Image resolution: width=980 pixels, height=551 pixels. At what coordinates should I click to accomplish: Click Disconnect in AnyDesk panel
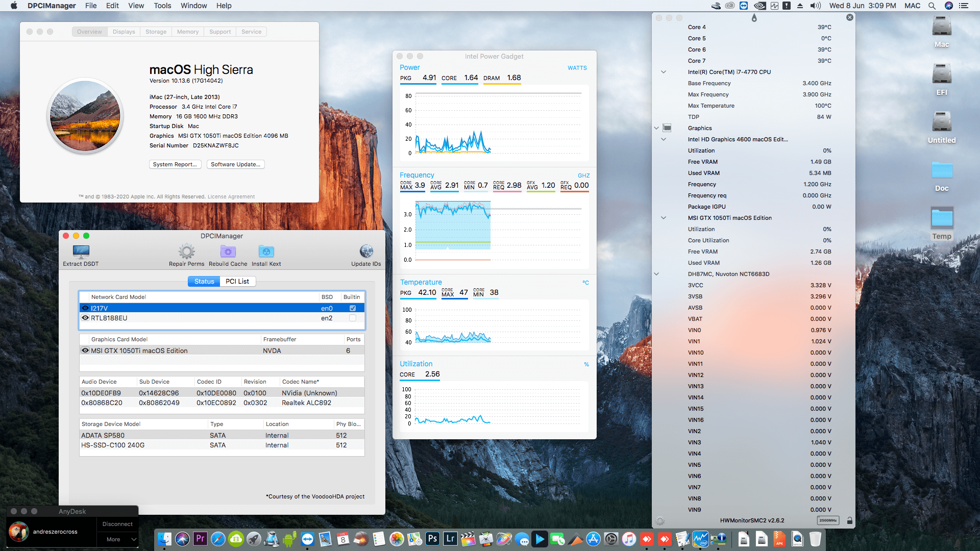point(117,524)
